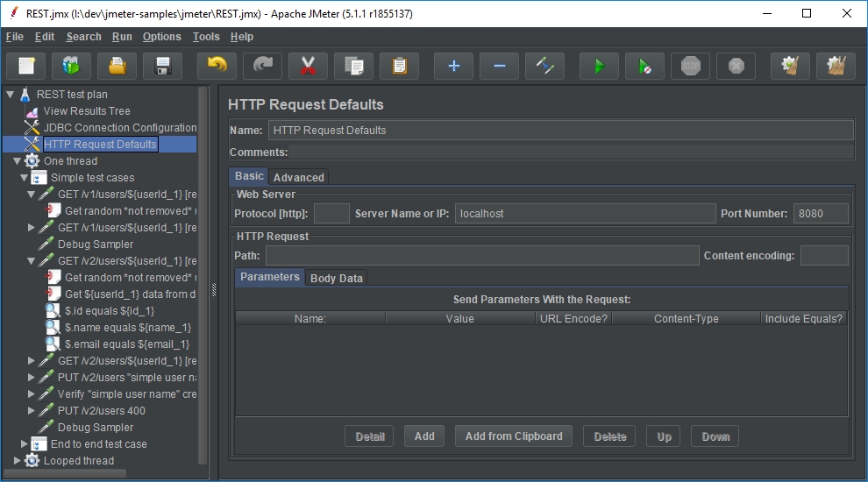Collapse Simple test cases controller

25,178
